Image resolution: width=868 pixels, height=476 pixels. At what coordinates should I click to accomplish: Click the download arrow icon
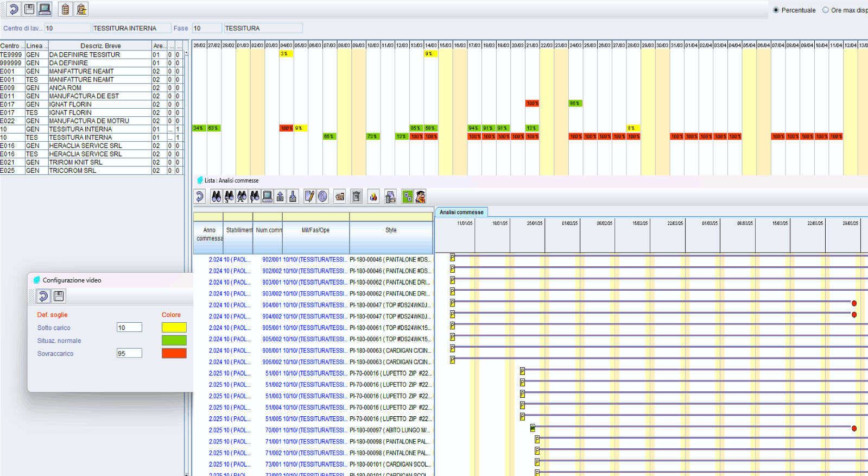coord(293,197)
